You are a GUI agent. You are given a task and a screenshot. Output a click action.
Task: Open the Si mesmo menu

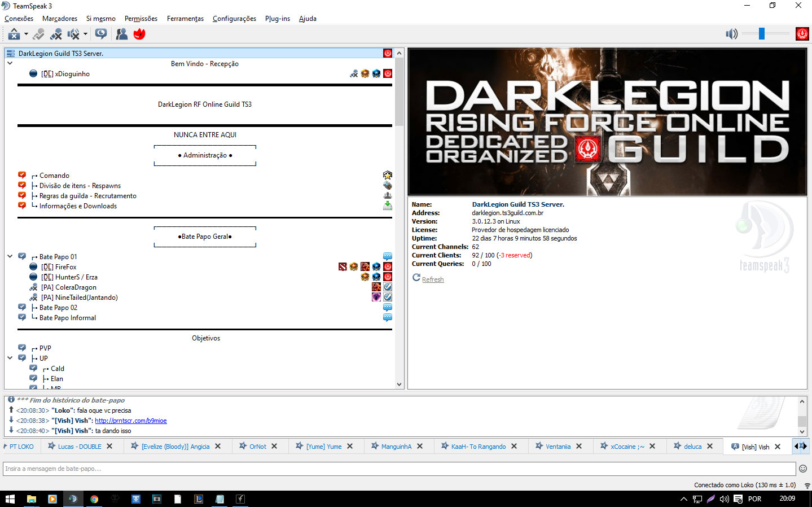click(x=100, y=19)
